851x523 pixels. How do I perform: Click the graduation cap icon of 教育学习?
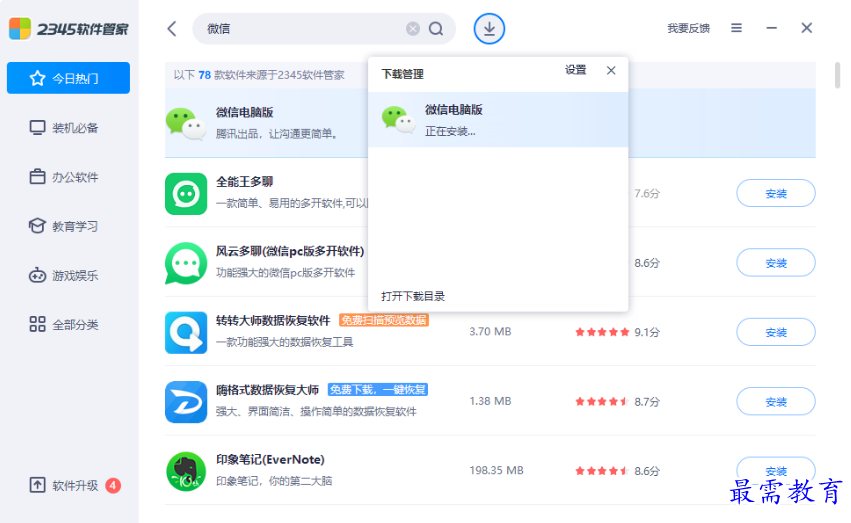click(37, 226)
